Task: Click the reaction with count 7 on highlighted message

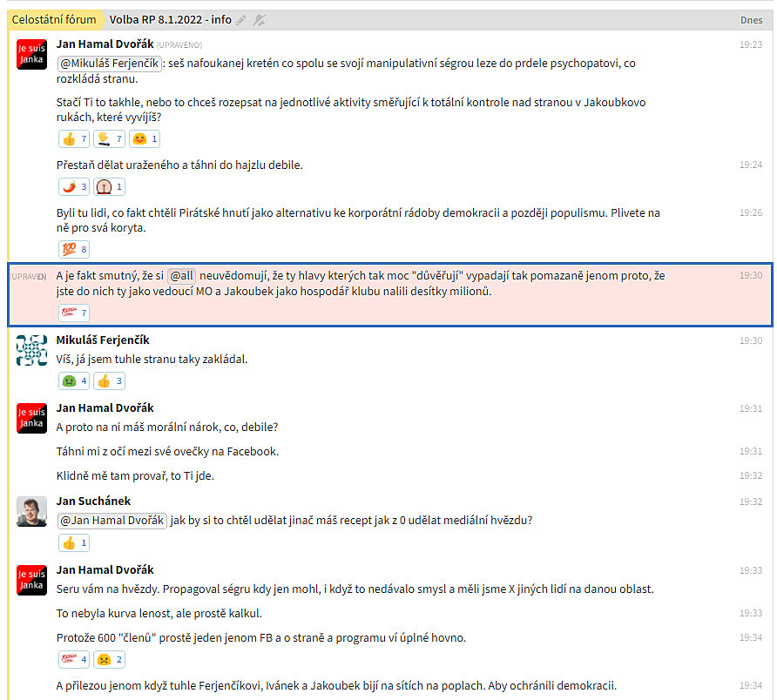Action: [x=74, y=313]
